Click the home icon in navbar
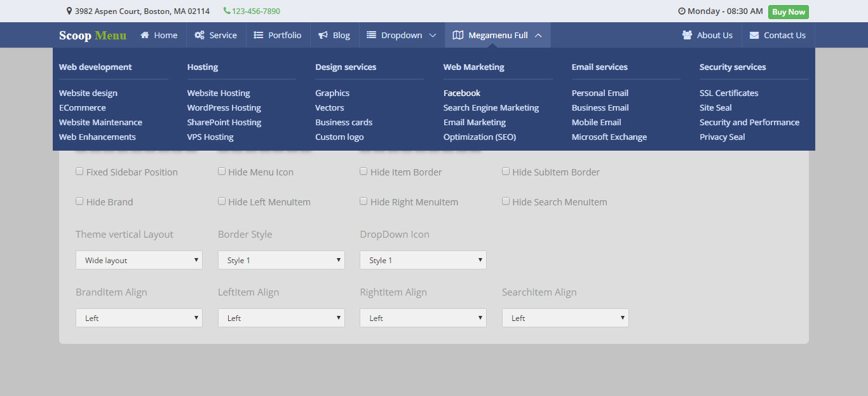Screen dimensions: 868x396 145,35
